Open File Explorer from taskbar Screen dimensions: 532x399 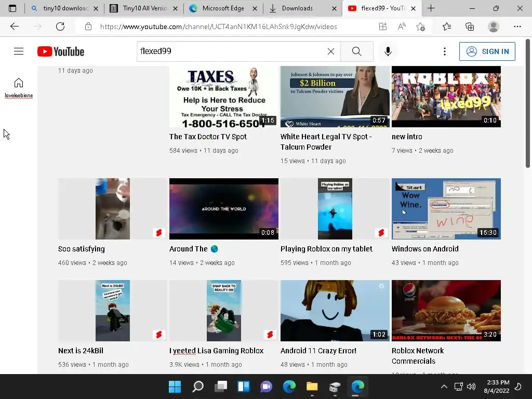pyautogui.click(x=312, y=387)
